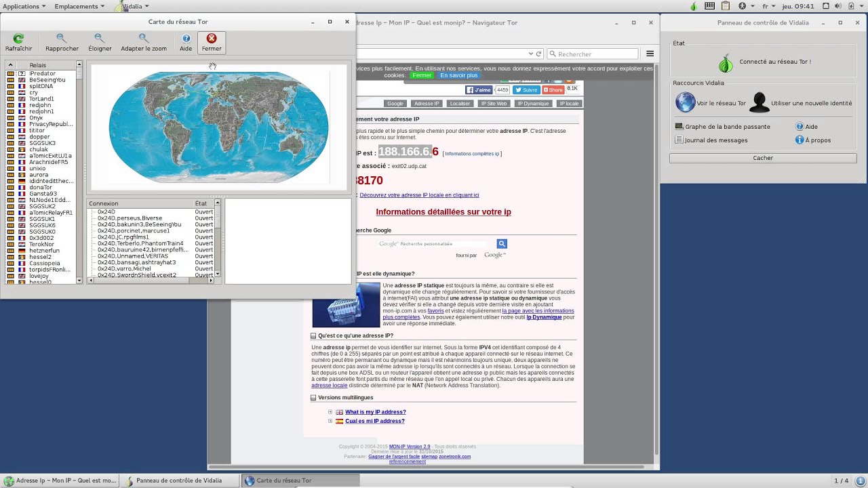Click the Cacher button in the Vidalia panel

coord(763,158)
